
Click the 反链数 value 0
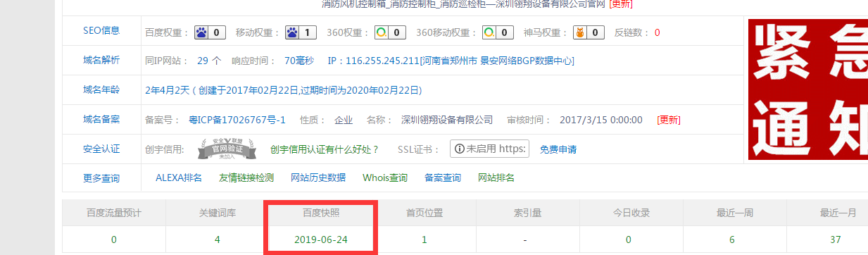657,32
